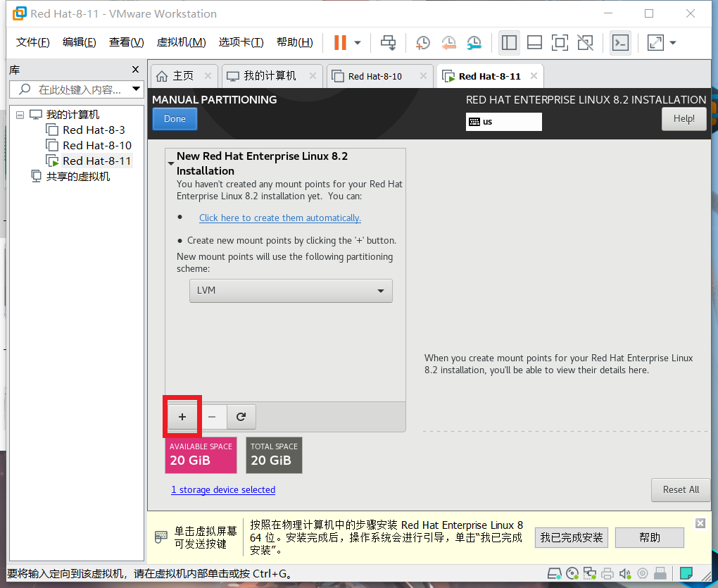Enter full screen mode

560,42
